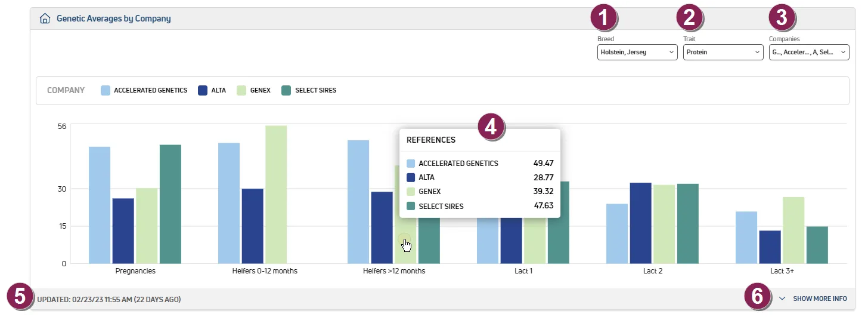Click the Genetic Averages by Company title

(113, 19)
